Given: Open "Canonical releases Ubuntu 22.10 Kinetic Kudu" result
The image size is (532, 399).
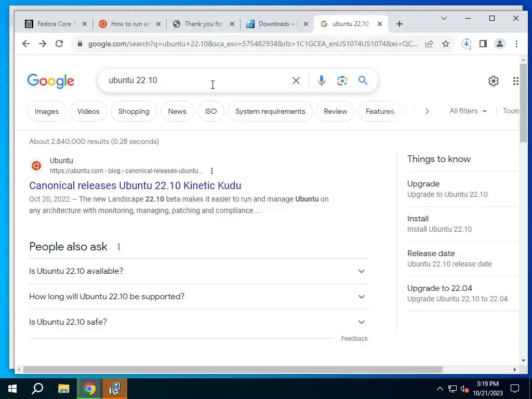Looking at the screenshot, I should click(135, 185).
